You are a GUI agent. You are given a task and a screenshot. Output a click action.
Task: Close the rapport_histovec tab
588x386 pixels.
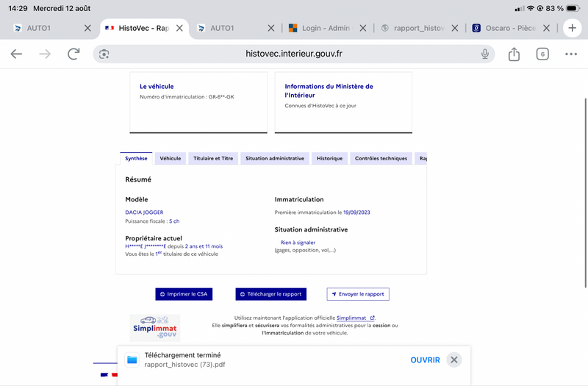[x=454, y=28]
